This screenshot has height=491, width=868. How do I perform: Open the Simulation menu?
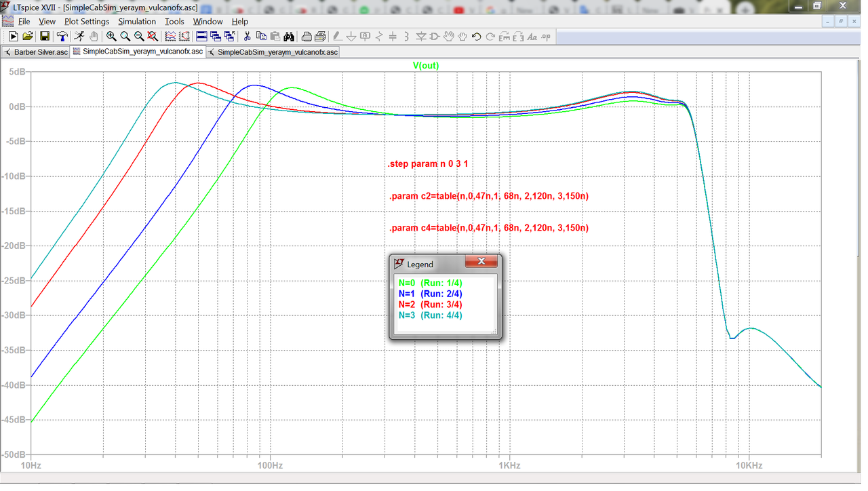coord(137,21)
